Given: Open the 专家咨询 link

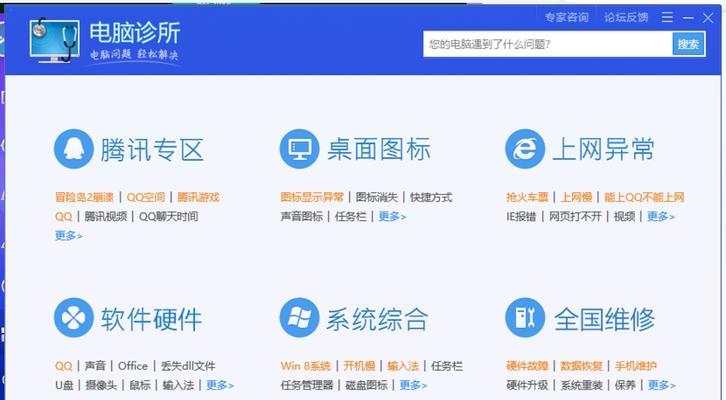Looking at the screenshot, I should click(x=567, y=18).
